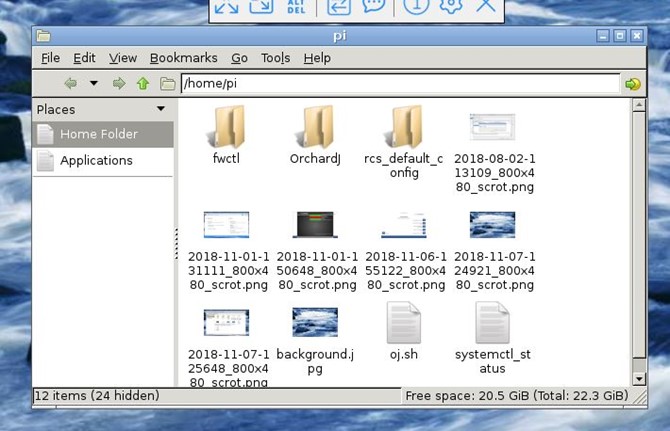
Task: Click the scrollbar down arrow
Action: pos(639,379)
